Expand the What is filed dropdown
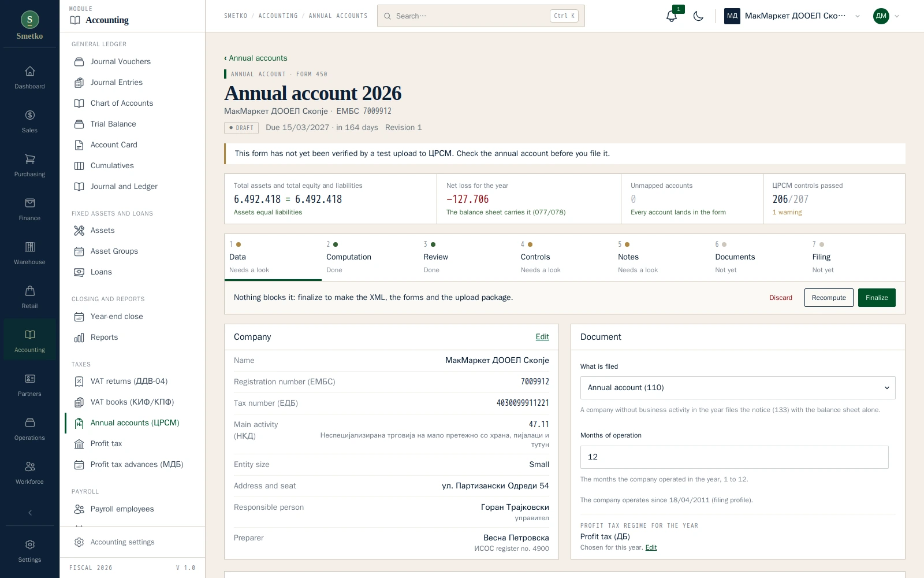Image resolution: width=924 pixels, height=578 pixels. pos(737,388)
